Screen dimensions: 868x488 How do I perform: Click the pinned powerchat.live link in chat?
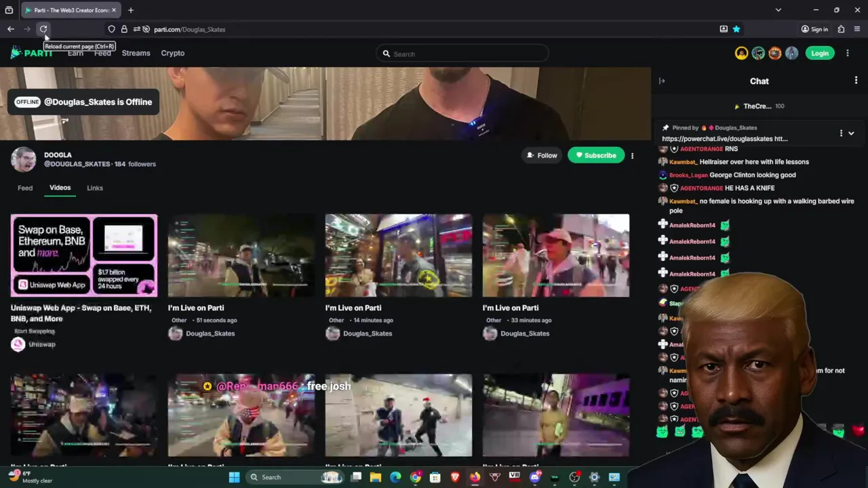724,138
